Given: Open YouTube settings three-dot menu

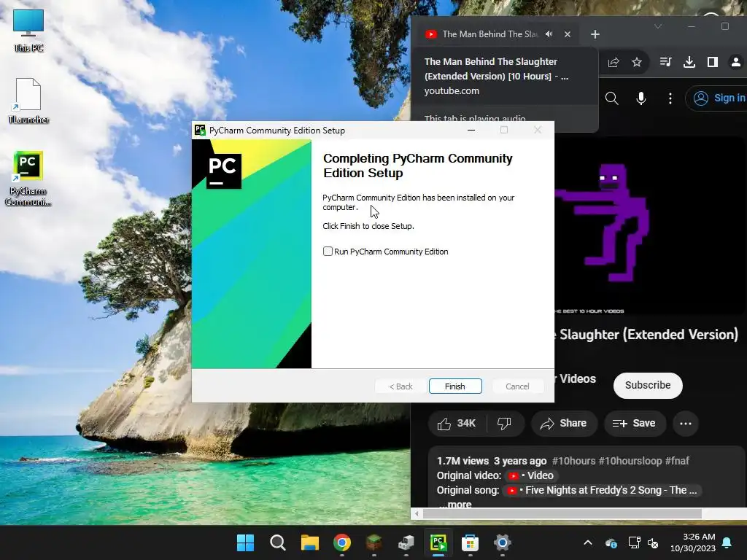Looking at the screenshot, I should click(670, 98).
